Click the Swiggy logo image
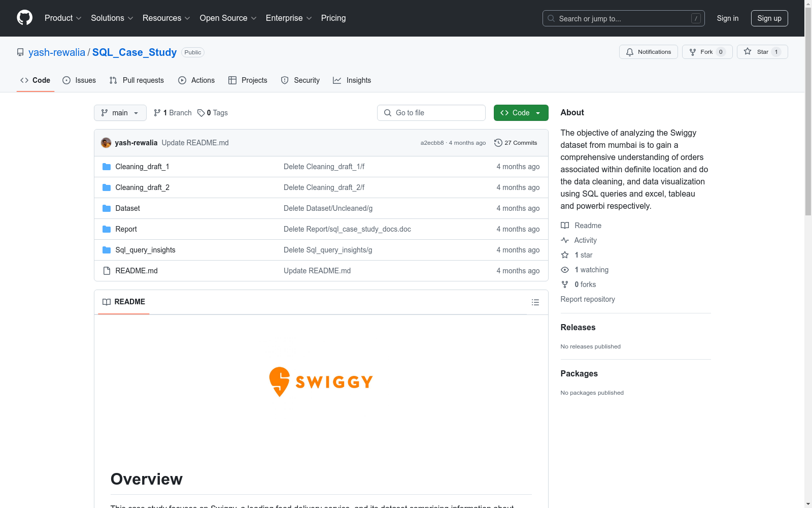The height and width of the screenshot is (508, 812). pos(321,382)
